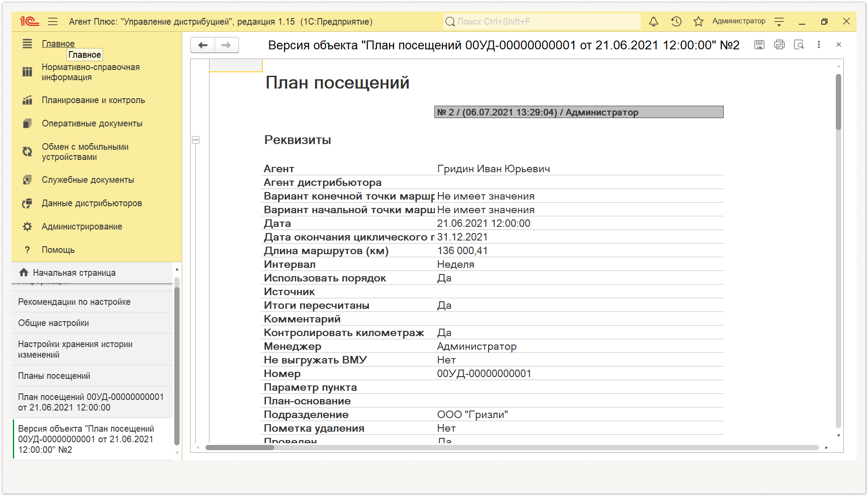Click the Администрирование gear icon
The image size is (868, 496).
pyautogui.click(x=27, y=226)
